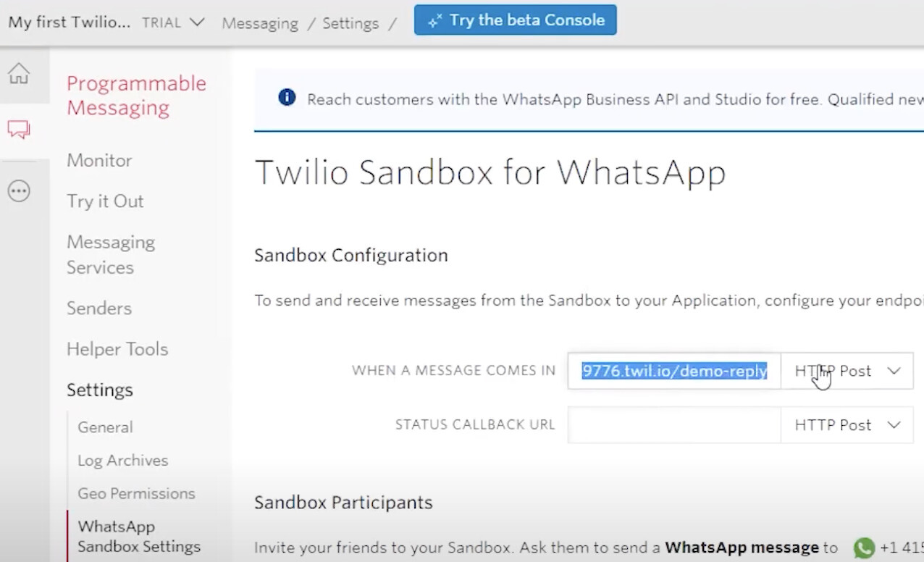Screen dimensions: 924x562
Task: Open the Programmable Messaging chat icon
Action: click(x=19, y=130)
